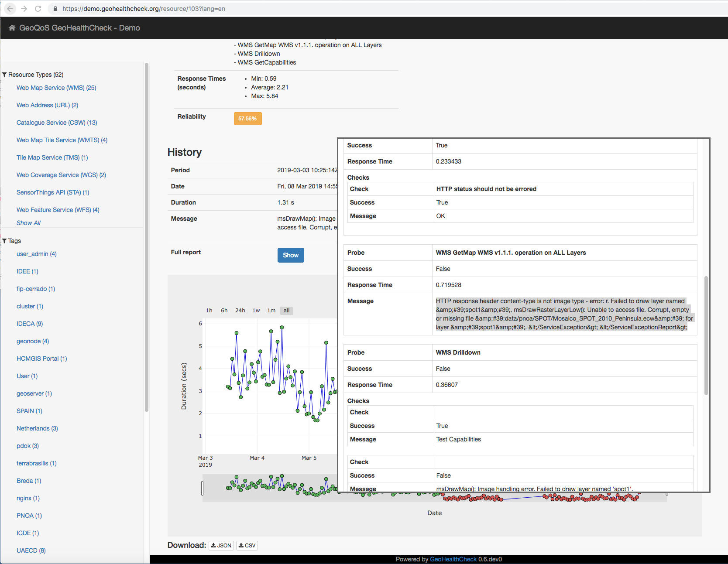This screenshot has width=728, height=564.
Task: Select the 1m chart range
Action: (271, 311)
